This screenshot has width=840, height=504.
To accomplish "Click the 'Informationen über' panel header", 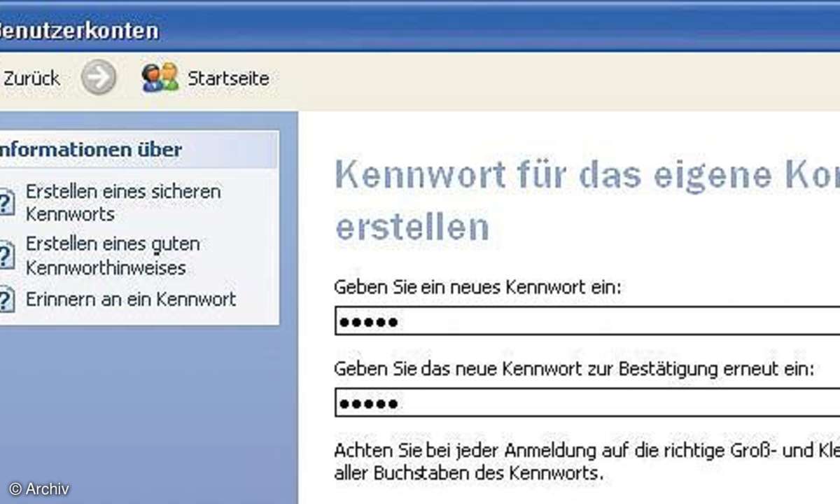I will pyautogui.click(x=139, y=150).
